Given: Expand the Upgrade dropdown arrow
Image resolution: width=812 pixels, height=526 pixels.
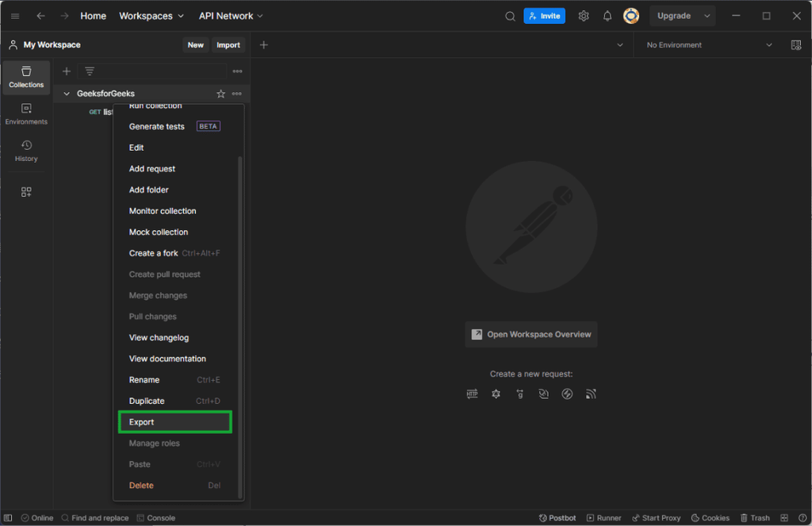Looking at the screenshot, I should click(707, 16).
